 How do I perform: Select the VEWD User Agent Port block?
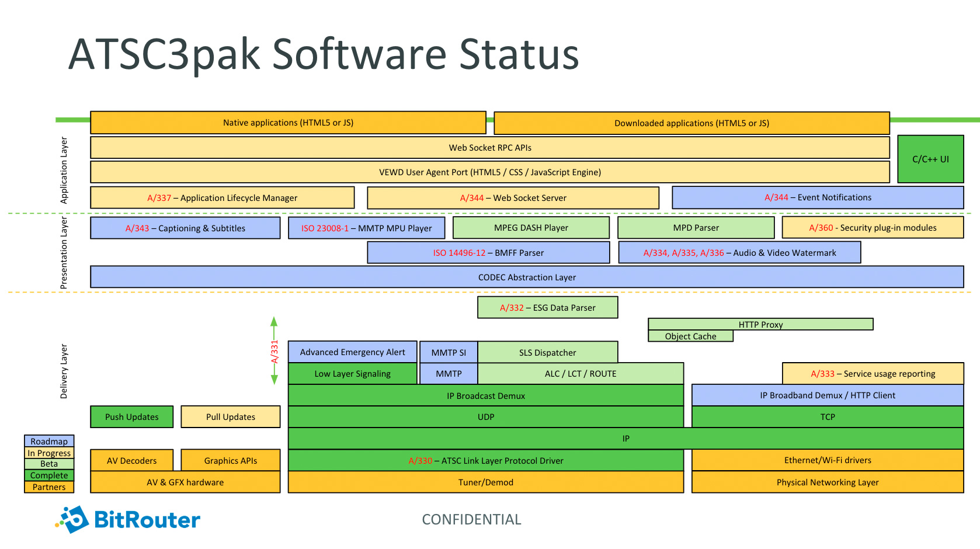[490, 172]
